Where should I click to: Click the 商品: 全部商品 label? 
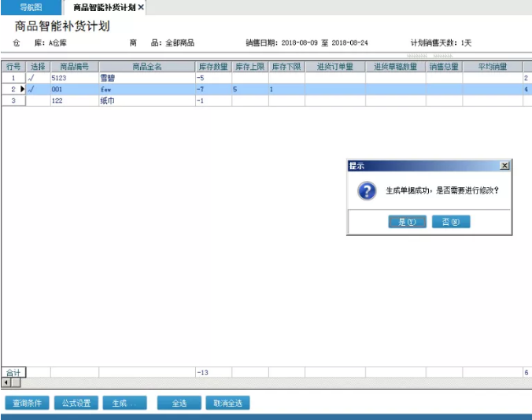pyautogui.click(x=162, y=42)
